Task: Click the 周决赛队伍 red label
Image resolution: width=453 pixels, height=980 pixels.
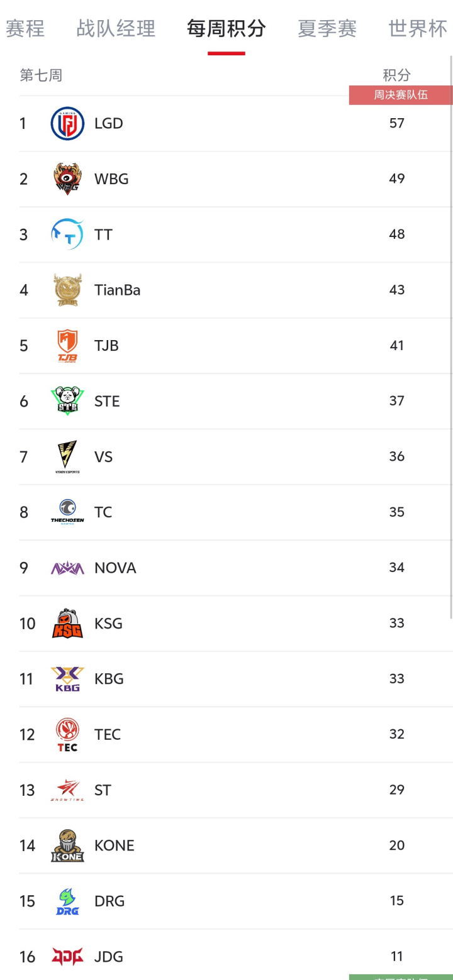Action: [x=401, y=95]
